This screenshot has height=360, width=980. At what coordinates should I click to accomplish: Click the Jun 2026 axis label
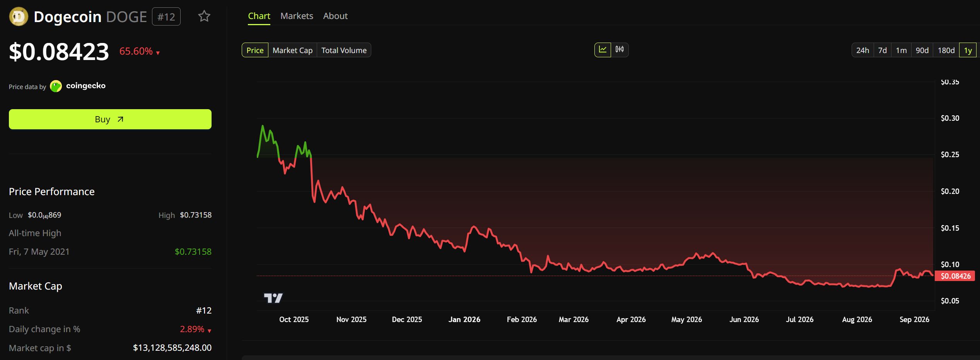pos(744,319)
